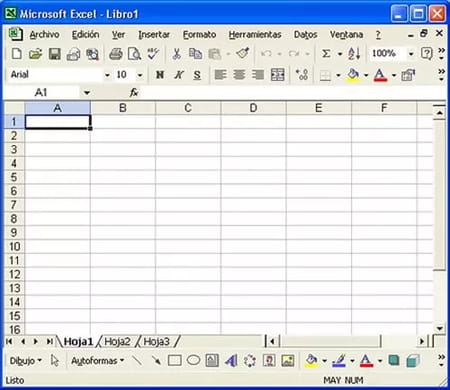Insert WordArt from drawing toolbar
This screenshot has width=450, height=390.
(x=231, y=360)
